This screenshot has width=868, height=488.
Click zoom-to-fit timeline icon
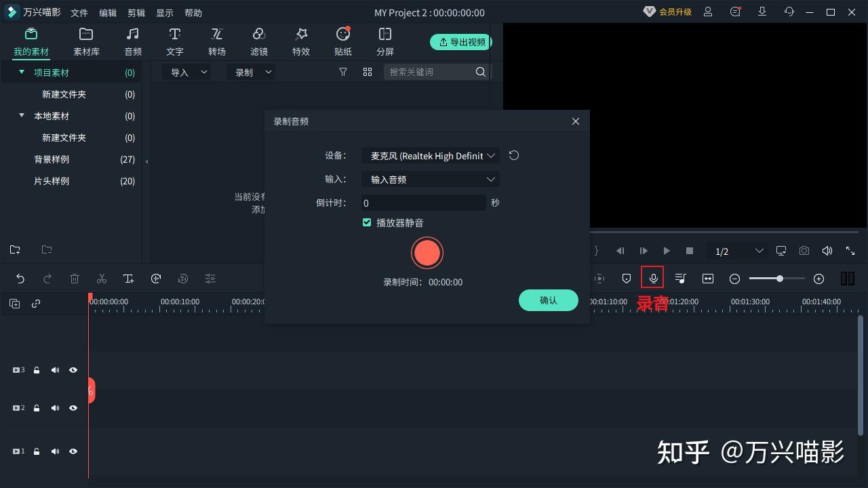point(708,279)
